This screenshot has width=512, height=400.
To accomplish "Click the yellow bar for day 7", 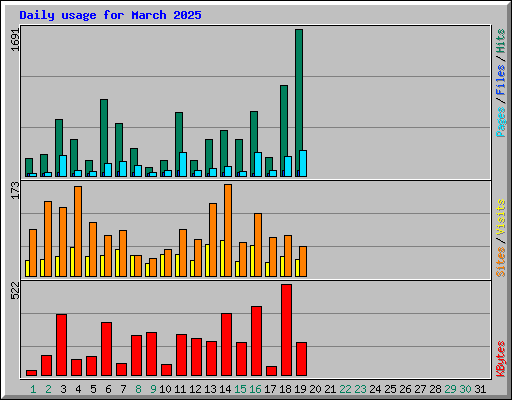I will tap(117, 263).
